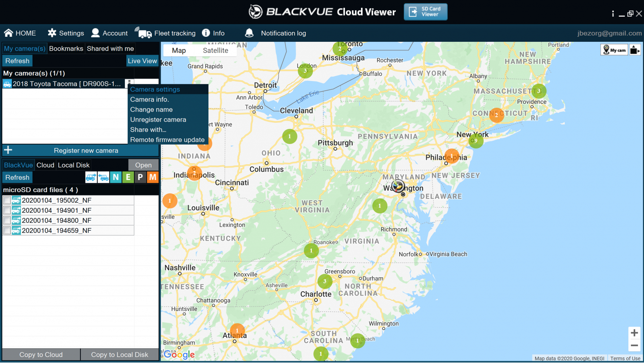
Task: Click the jbezorg@gmail.com account label
Action: pyautogui.click(x=609, y=33)
